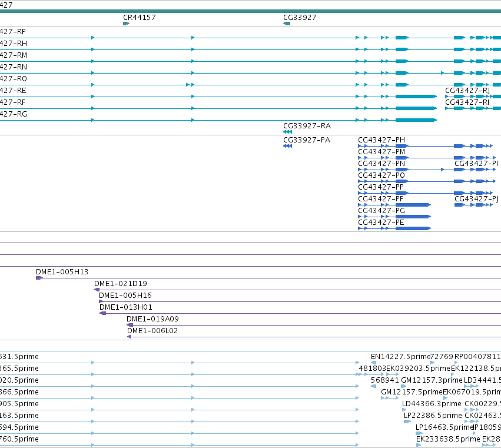This screenshot has width=501, height=448.
Task: Select the purple arrow under DME1-013H01
Action: click(x=102, y=313)
